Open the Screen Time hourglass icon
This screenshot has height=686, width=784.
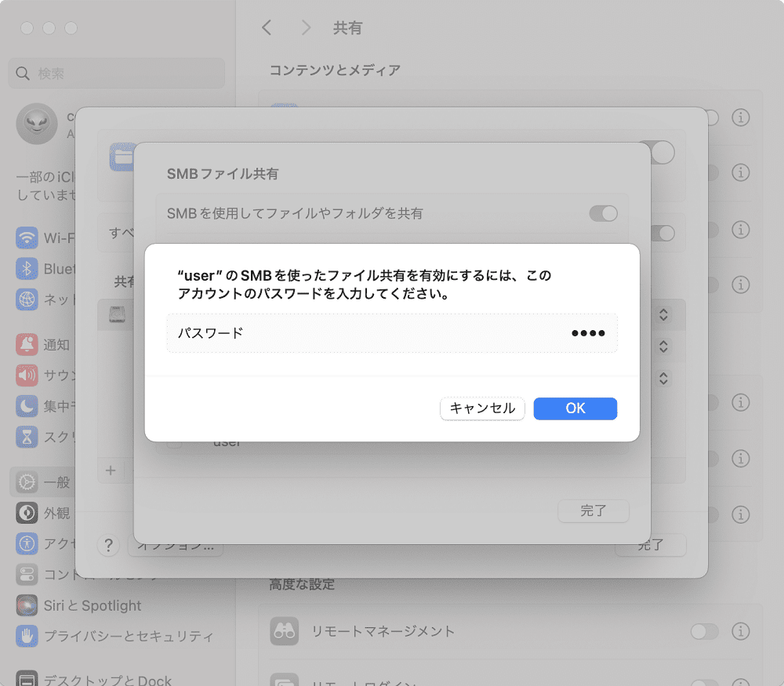click(x=27, y=437)
